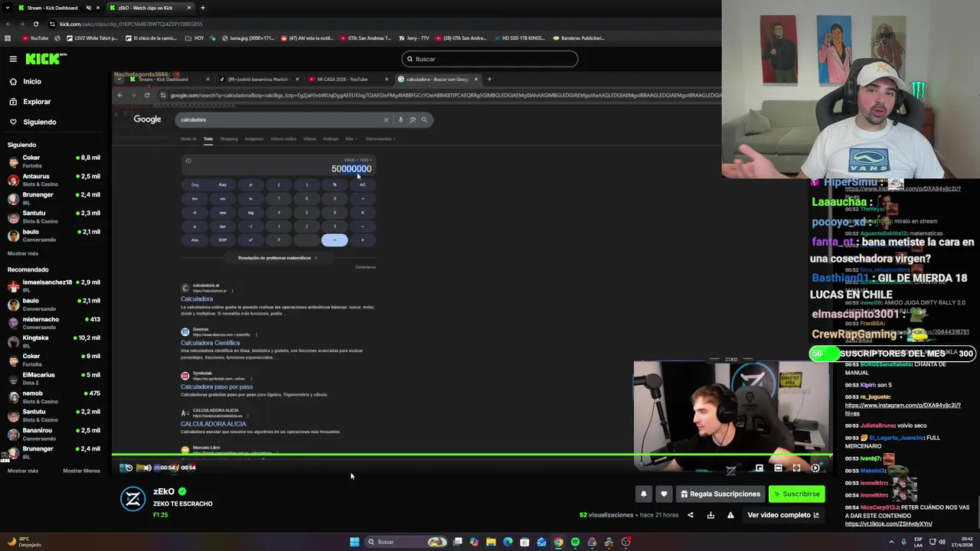Open browser tab search dropdown
Viewport: 980px width, 551px height.
click(x=7, y=8)
